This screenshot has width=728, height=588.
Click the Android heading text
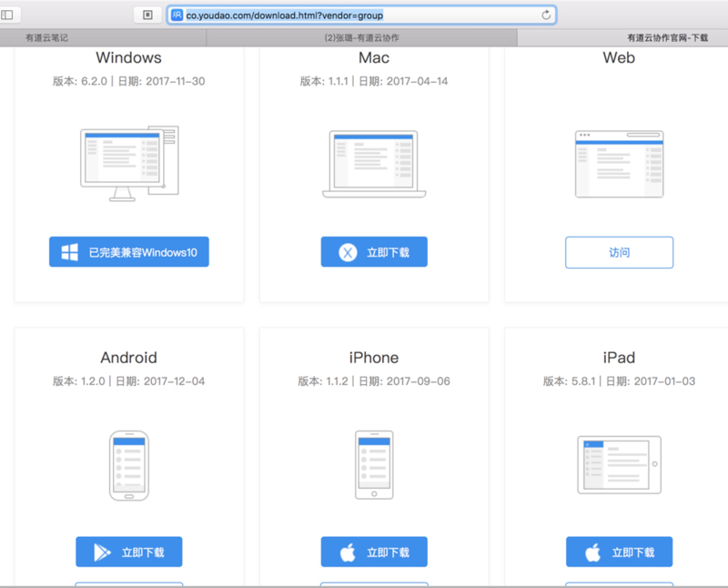click(x=128, y=358)
